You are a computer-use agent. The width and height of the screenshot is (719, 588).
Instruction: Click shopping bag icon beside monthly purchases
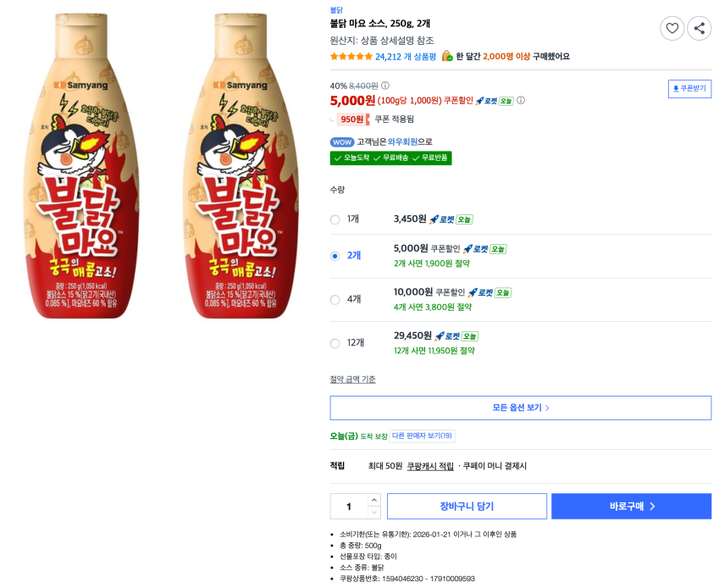[446, 56]
